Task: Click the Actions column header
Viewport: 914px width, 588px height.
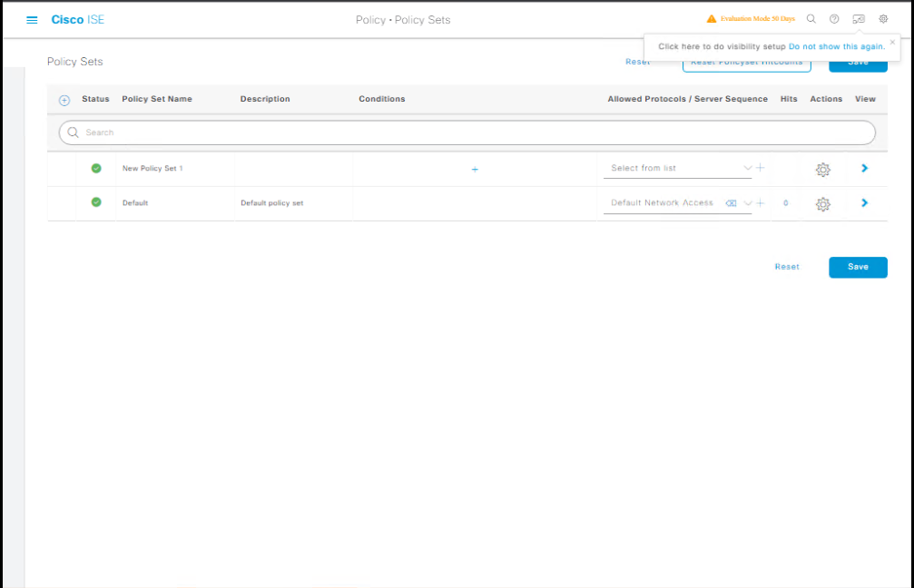Action: 826,99
